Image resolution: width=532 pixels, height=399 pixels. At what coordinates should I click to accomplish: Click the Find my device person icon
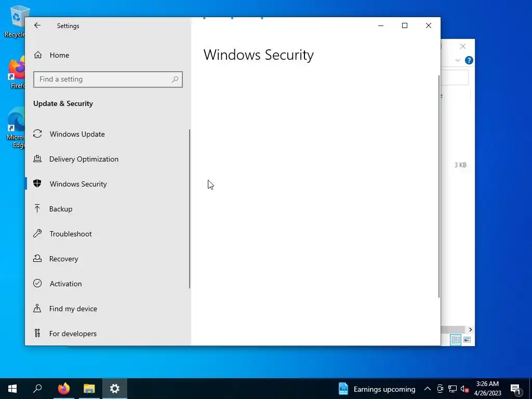coord(37,308)
